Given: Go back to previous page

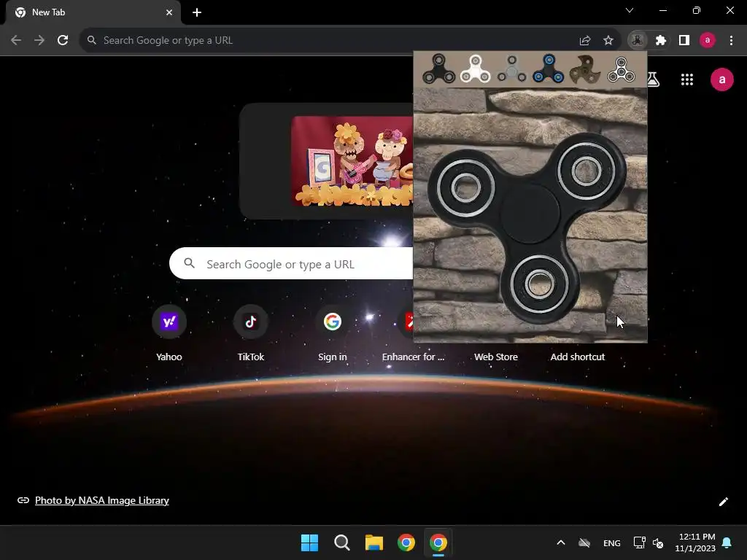Looking at the screenshot, I should (x=16, y=41).
